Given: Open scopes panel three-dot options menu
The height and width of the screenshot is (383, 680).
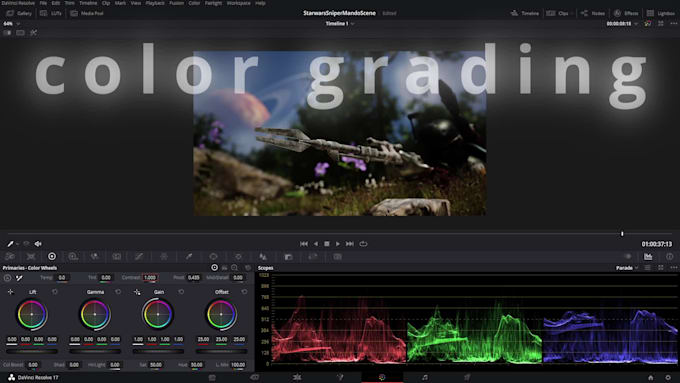Looking at the screenshot, I should [x=673, y=268].
